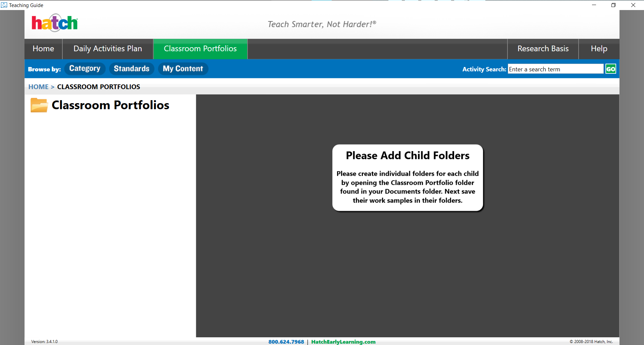
Task: Open the Research Basis tab
Action: (543, 49)
